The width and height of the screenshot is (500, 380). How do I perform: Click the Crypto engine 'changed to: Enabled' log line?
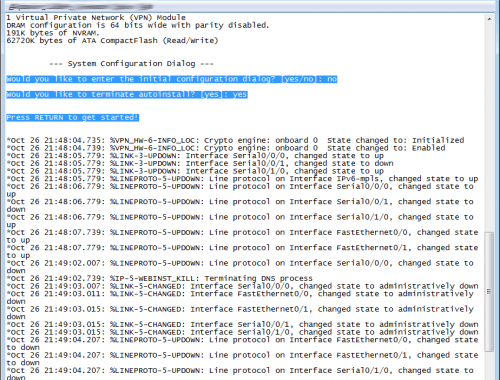[x=226, y=148]
